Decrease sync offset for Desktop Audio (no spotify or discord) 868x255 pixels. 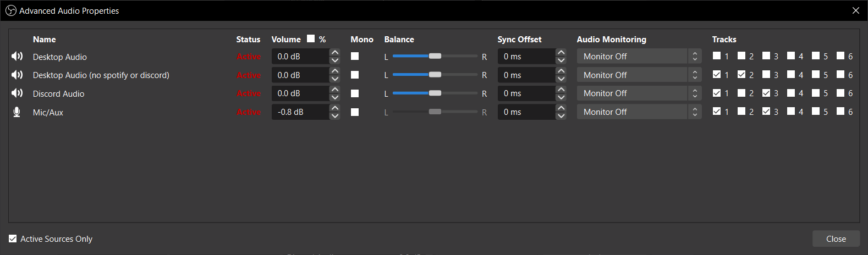tap(561, 79)
